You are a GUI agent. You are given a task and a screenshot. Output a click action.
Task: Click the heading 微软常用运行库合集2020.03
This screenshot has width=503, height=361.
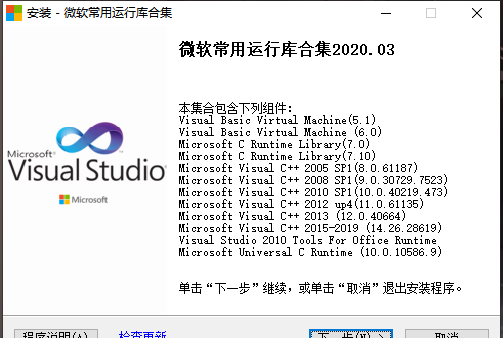tap(287, 50)
